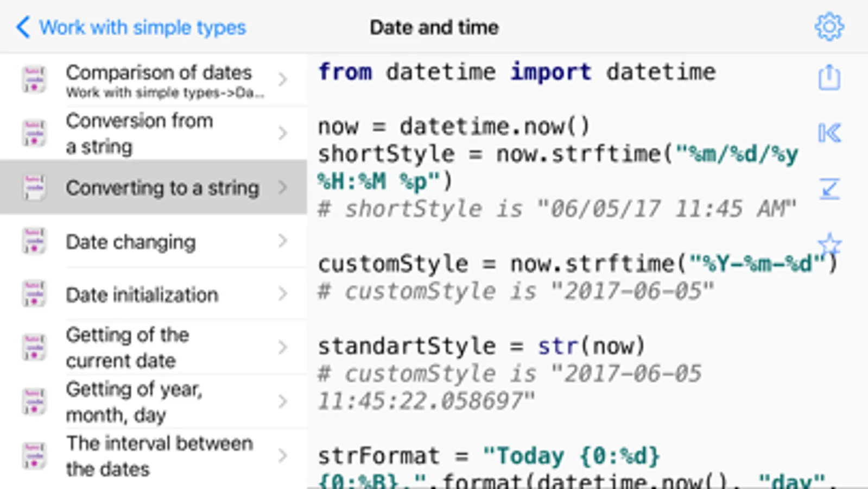Expand the interval between the dates chevron

pos(282,455)
